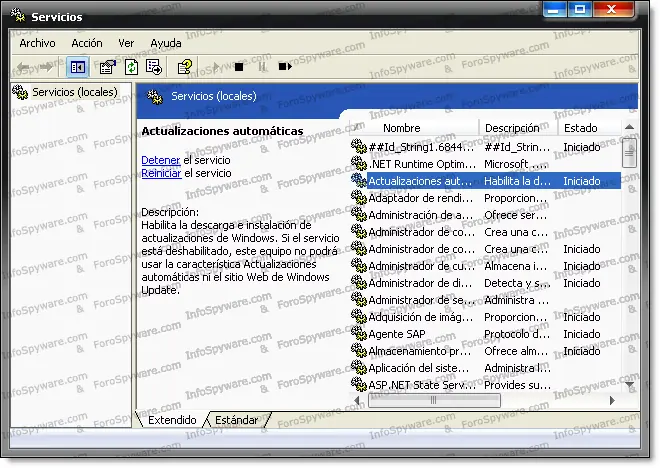Click the Forward arrow toolbar icon

(45, 67)
